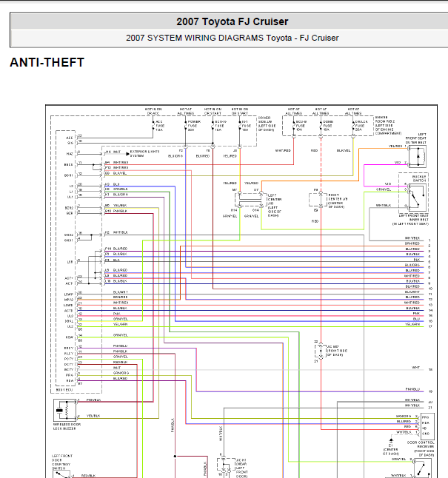Click the 'DRIVER SIDE J/B (LEFT SIDE OF DASH)' label
Viewport: 448px width, 478px height.
click(267, 124)
